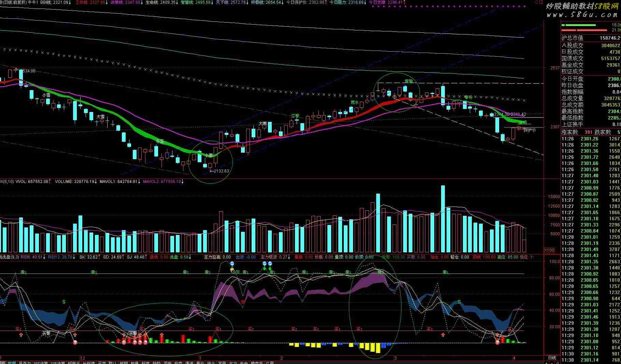The image size is (621, 364).
Task: Click the 立春 solar-term label on chart
Action: (x=295, y=116)
